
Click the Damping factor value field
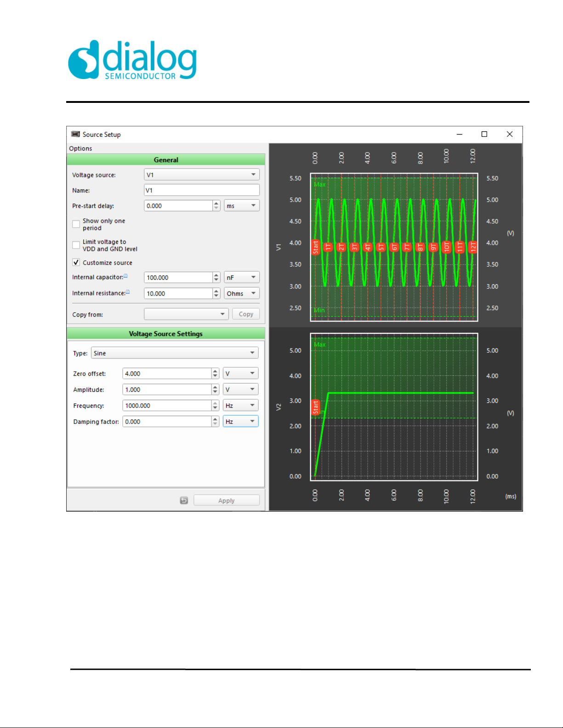167,422
